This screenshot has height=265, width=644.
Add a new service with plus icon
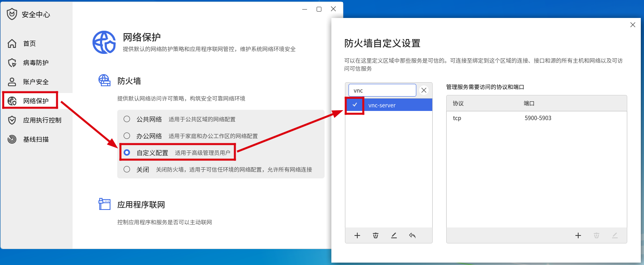[x=357, y=235]
